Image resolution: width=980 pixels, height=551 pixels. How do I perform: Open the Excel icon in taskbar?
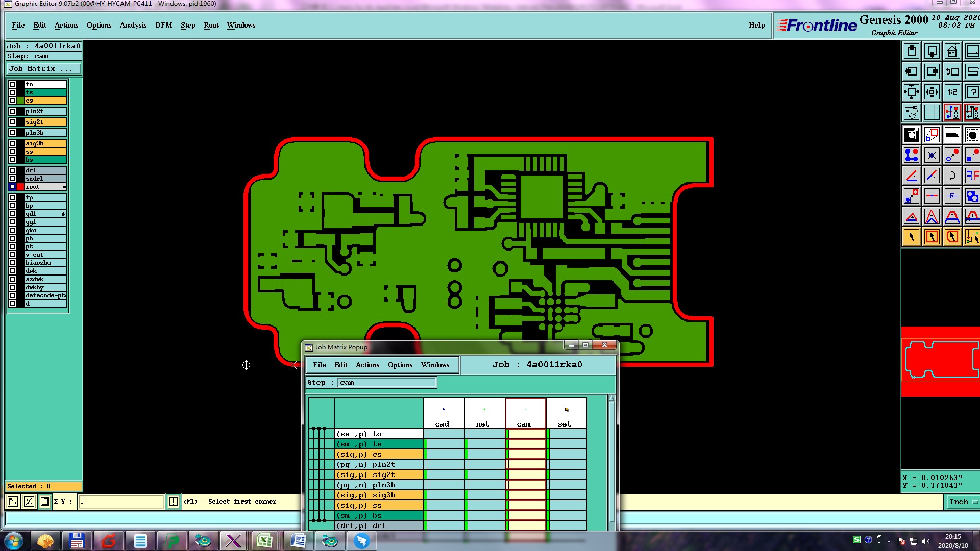pyautogui.click(x=264, y=541)
